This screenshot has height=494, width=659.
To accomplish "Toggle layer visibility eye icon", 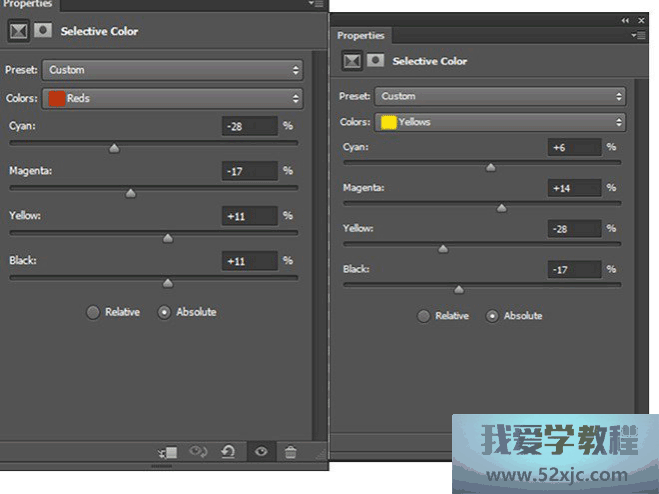I will pyautogui.click(x=261, y=452).
